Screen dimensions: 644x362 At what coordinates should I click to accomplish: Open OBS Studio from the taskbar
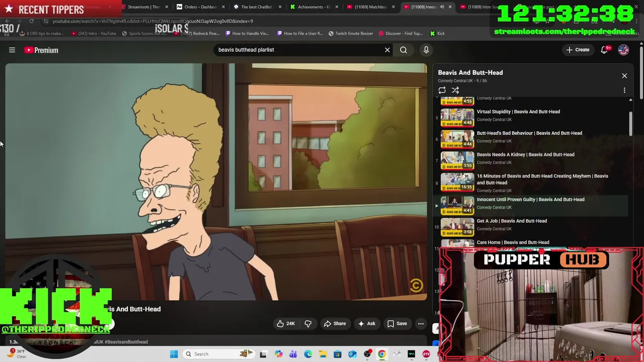367,354
